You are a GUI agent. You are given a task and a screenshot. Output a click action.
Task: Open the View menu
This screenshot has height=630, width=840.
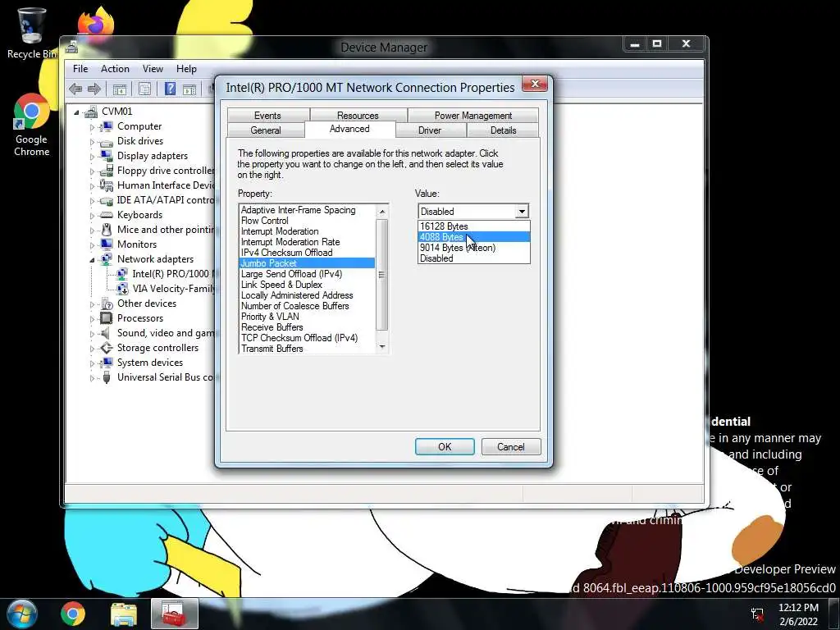pos(153,69)
